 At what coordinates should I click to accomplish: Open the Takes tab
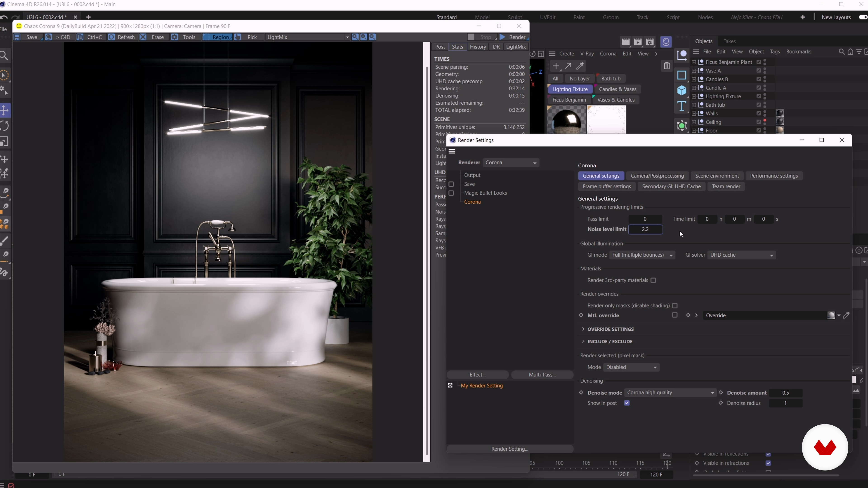(x=729, y=41)
